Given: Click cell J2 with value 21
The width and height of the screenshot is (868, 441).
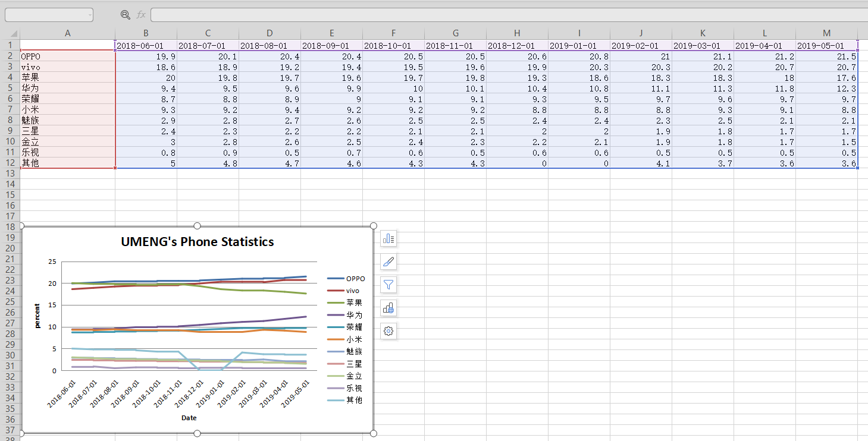Looking at the screenshot, I should pyautogui.click(x=641, y=56).
